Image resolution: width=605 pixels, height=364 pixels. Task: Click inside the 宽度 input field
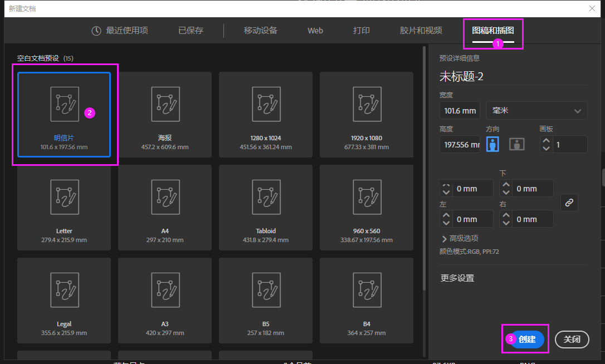click(460, 110)
